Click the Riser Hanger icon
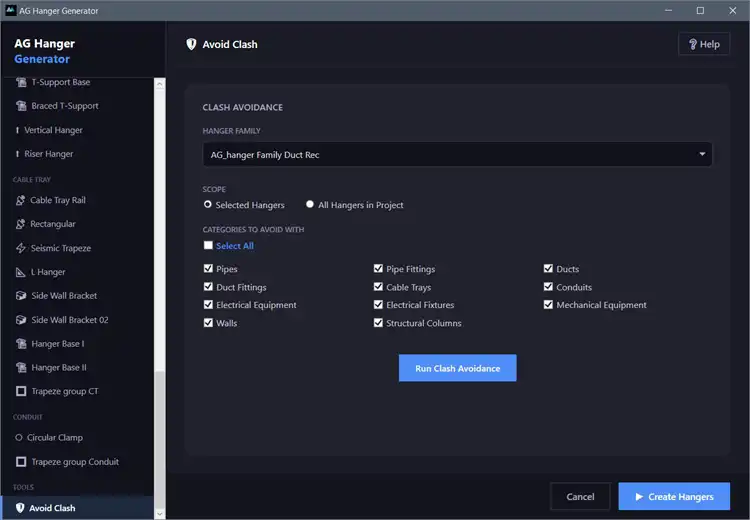Screen dimensions: 750x520 pos(17,154)
